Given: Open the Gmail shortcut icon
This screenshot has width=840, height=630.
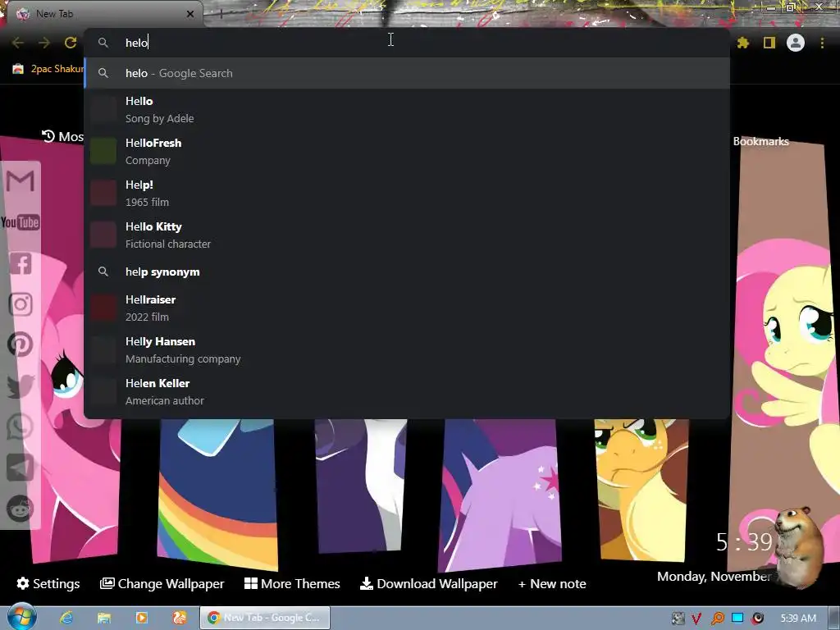Looking at the screenshot, I should tap(21, 181).
